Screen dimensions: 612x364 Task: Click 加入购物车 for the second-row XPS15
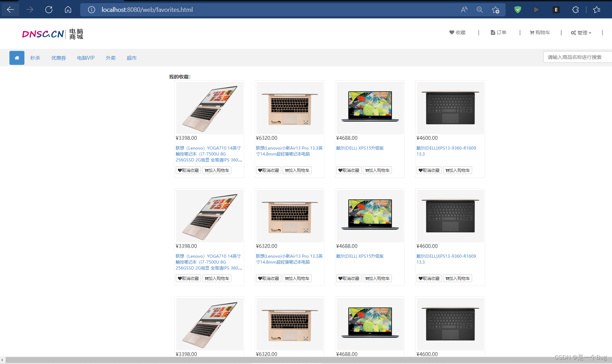coord(378,279)
